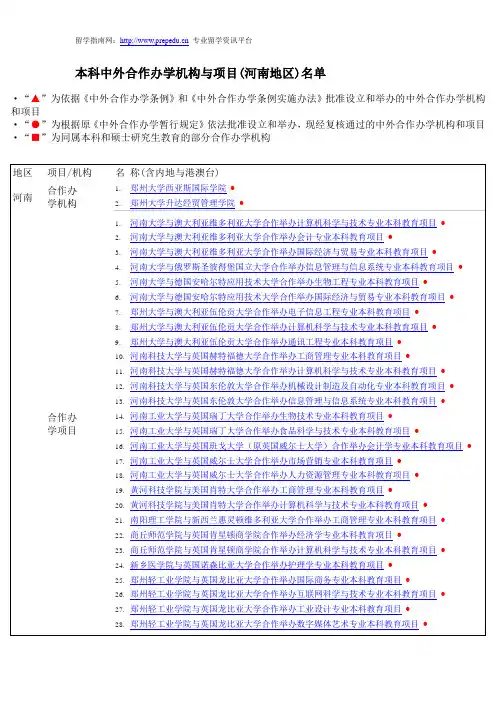Image resolution: width=496 pixels, height=702 pixels.
Task: Open 河南大学与德国安哈尔特应用技术大学 国际经济与贸易 link
Action: pyautogui.click(x=288, y=297)
